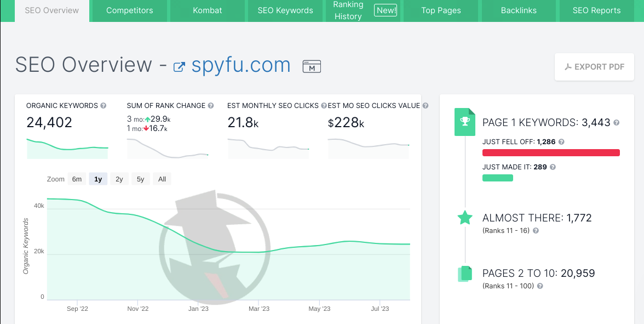Screen dimensions: 644x324
Task: Open help icon next to Sum of Rank Change
Action: coord(211,106)
